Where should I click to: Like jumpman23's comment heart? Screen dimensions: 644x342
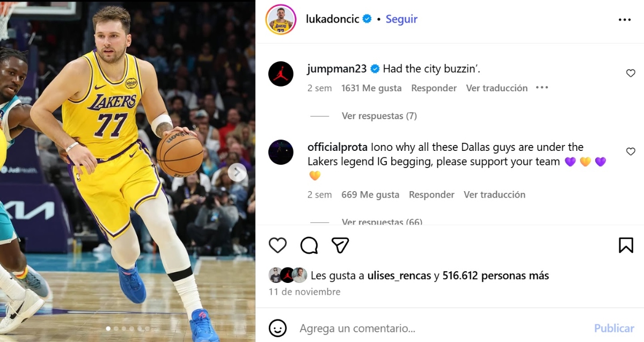pos(631,73)
